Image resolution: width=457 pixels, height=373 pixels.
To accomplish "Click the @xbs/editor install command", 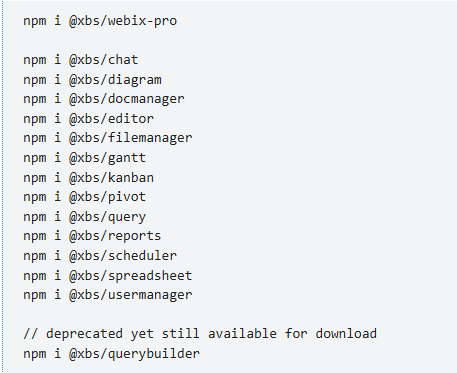I will click(x=88, y=119).
